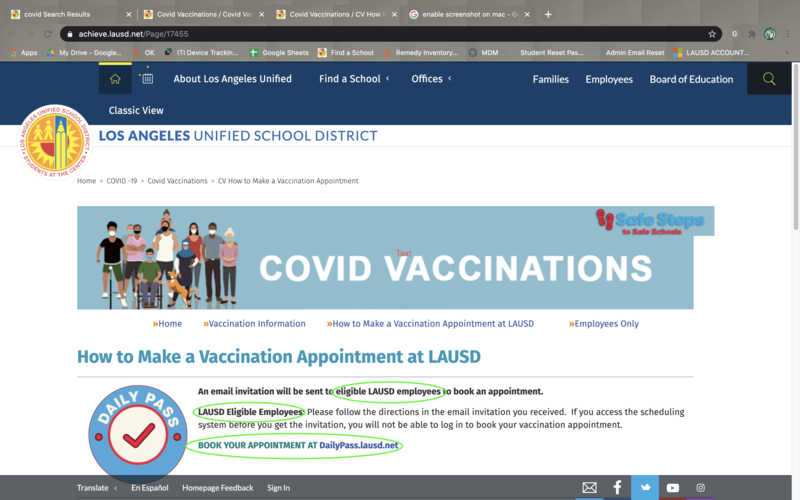Open the Chrome extensions puzzle icon
The height and width of the screenshot is (500, 800).
coord(752,34)
